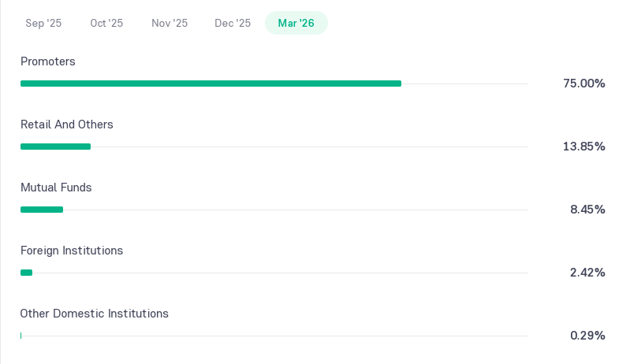Click the Foreign Institutions green bar

tap(27, 273)
